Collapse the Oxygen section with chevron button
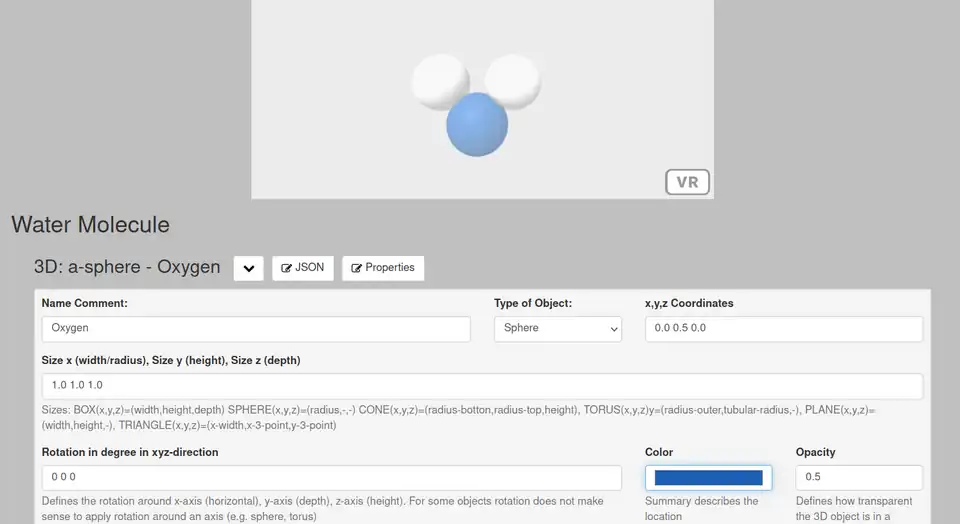This screenshot has height=524, width=960. (x=249, y=268)
